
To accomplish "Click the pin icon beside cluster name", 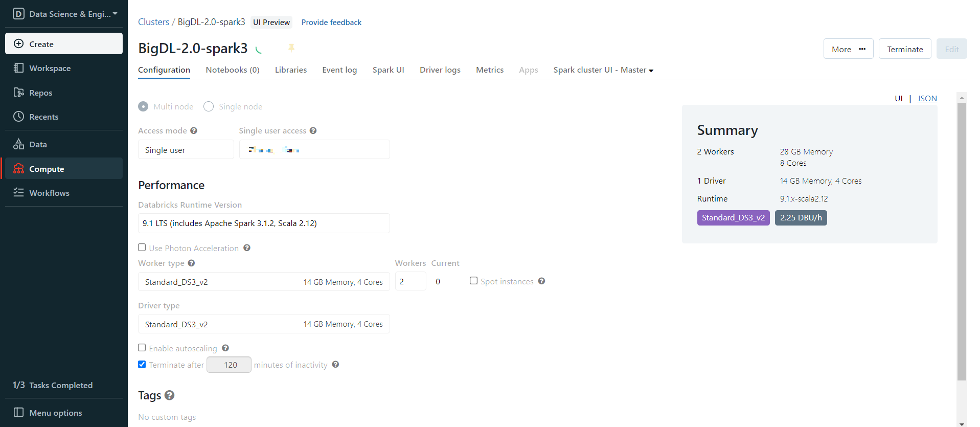I will (291, 48).
